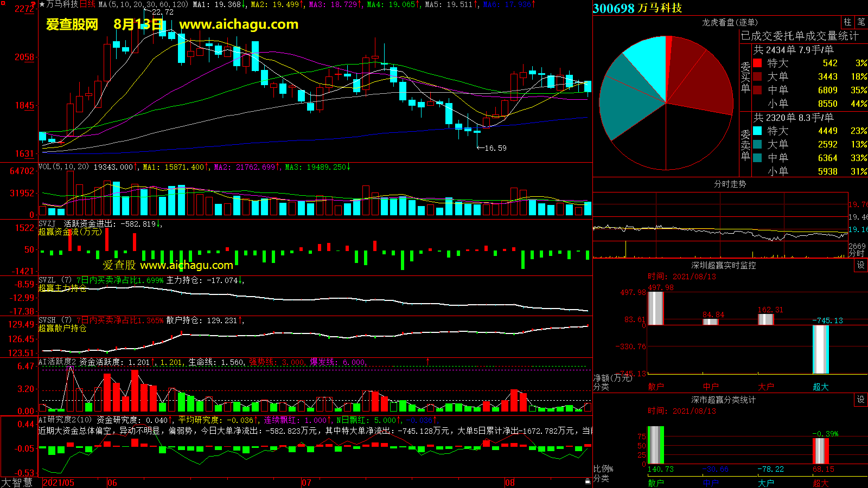Image resolution: width=868 pixels, height=488 pixels.
Task: Click the star marker before 万马科技
Action: [42, 4]
